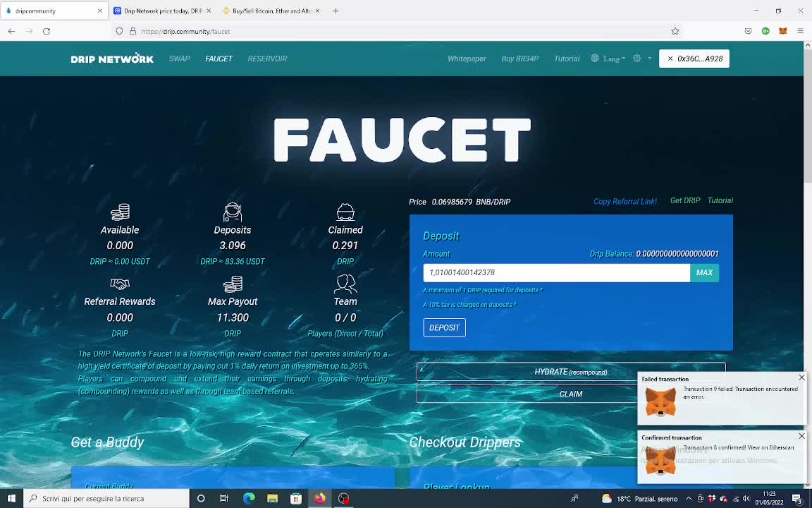Open a new browser tab with plus
Image resolution: width=812 pixels, height=508 pixels.
pyautogui.click(x=336, y=11)
